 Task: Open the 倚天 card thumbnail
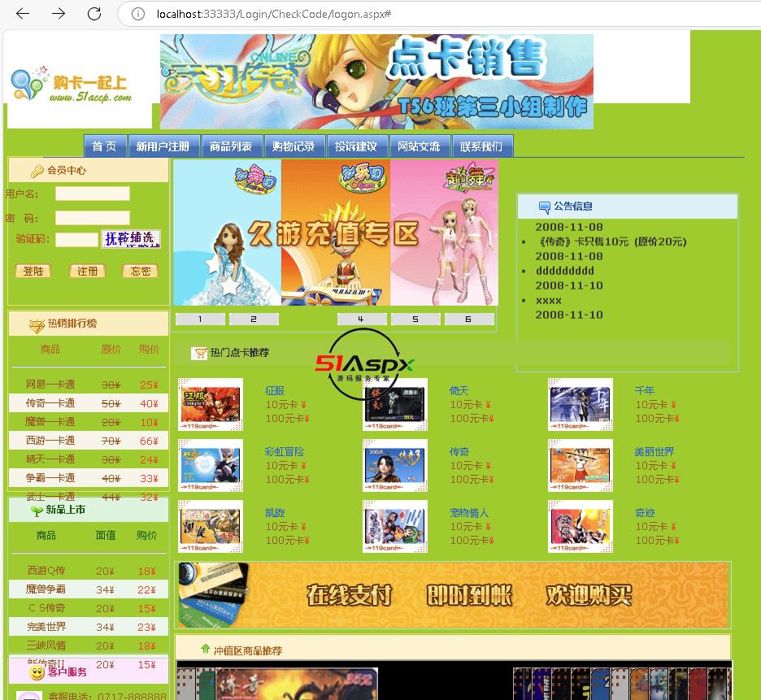coord(395,404)
